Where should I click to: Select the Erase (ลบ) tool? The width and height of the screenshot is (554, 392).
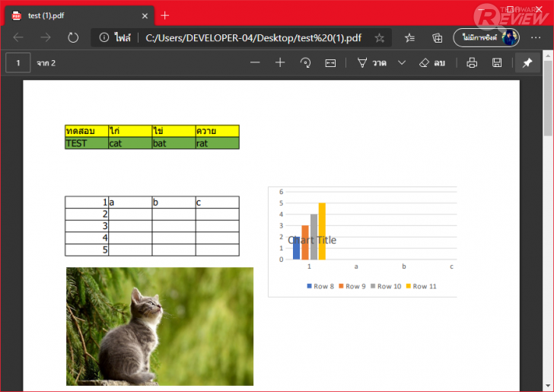pos(431,63)
